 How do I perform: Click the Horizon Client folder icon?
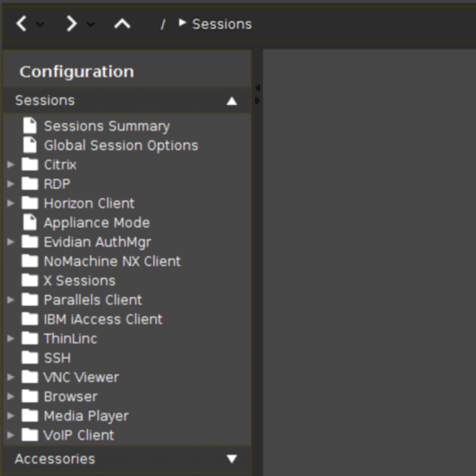point(30,203)
